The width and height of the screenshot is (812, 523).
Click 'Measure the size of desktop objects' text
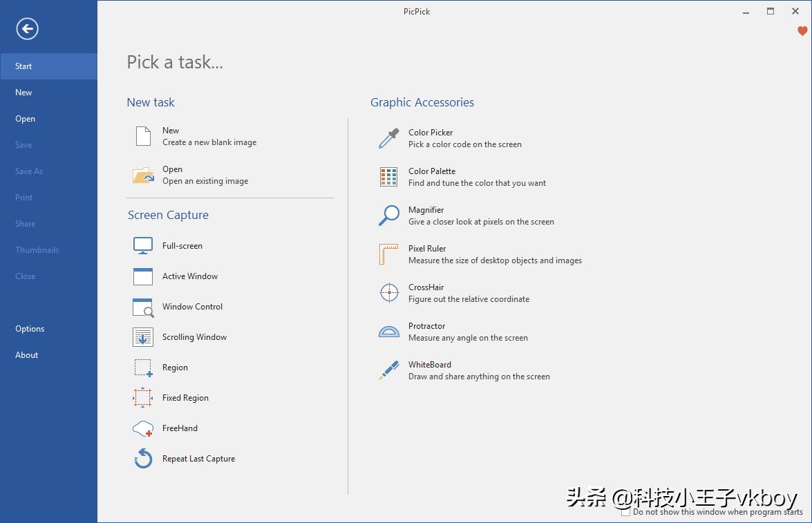pyautogui.click(x=495, y=260)
